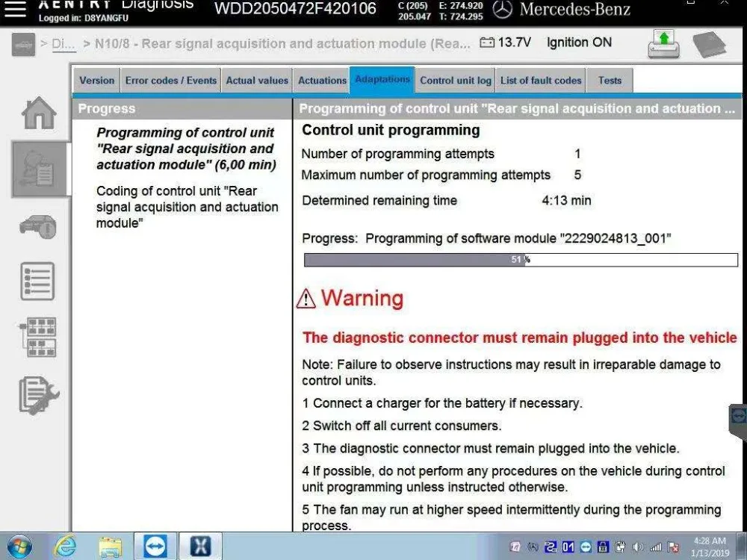Click the Mercedes-Benz star logo
Viewport: 747px width, 560px height.
(x=502, y=10)
